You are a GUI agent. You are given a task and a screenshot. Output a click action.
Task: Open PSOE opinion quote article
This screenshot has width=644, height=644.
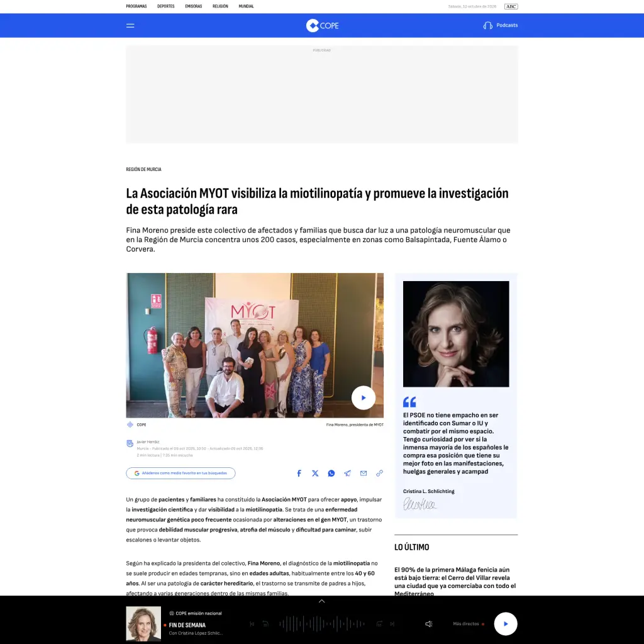click(x=456, y=443)
